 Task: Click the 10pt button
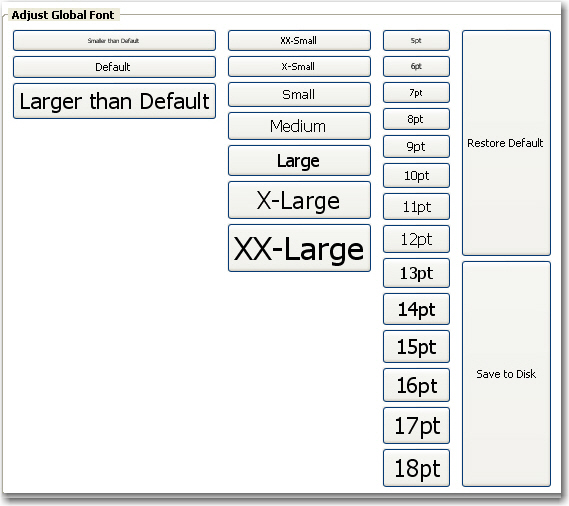[416, 175]
